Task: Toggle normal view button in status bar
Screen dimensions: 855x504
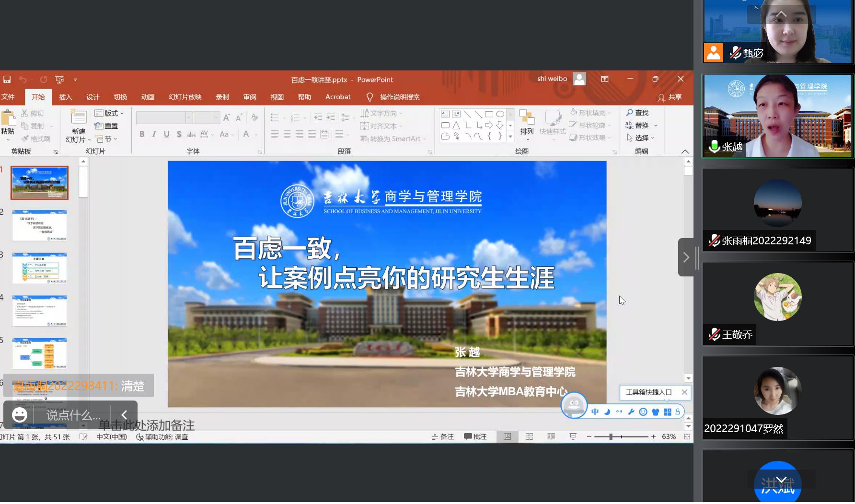Action: point(507,436)
